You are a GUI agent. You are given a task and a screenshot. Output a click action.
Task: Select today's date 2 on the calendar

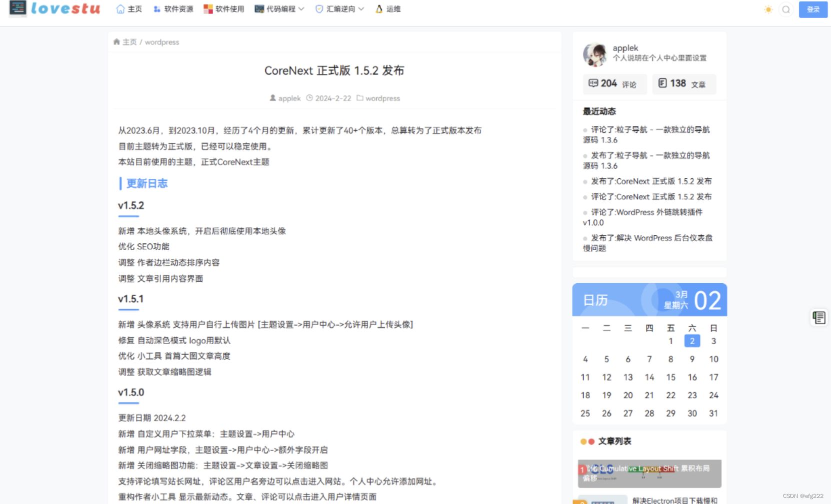pos(691,341)
